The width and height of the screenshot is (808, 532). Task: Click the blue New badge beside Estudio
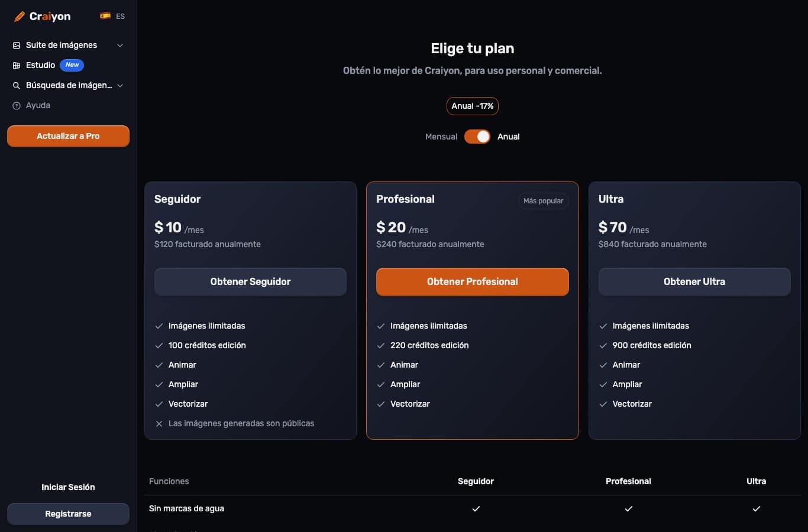pyautogui.click(x=72, y=65)
